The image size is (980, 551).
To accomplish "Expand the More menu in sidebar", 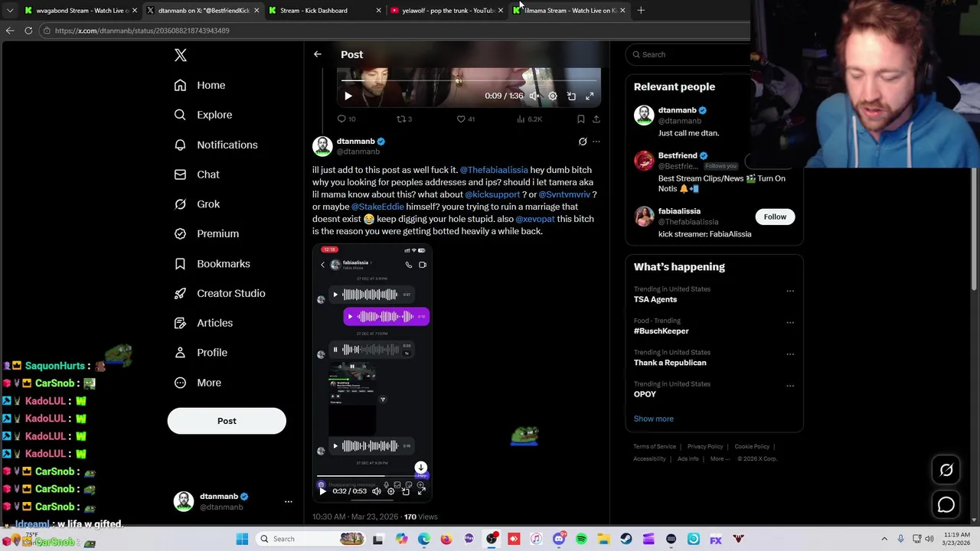I will point(198,383).
